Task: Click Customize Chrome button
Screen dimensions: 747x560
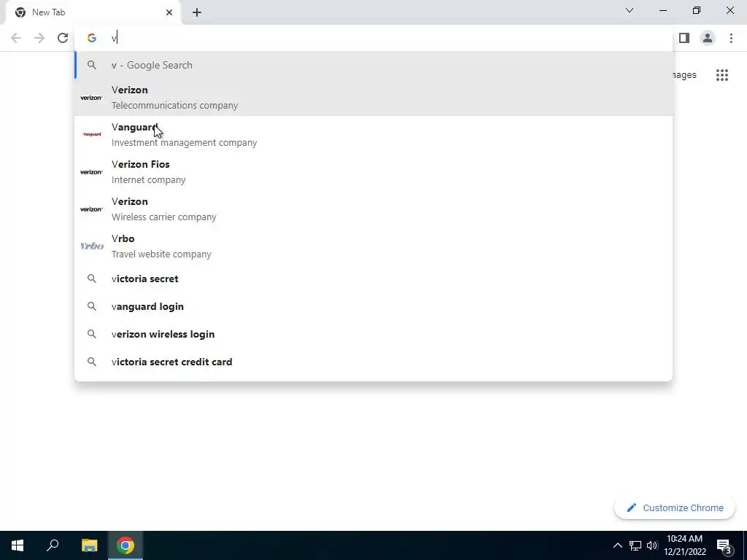Action: tap(675, 507)
